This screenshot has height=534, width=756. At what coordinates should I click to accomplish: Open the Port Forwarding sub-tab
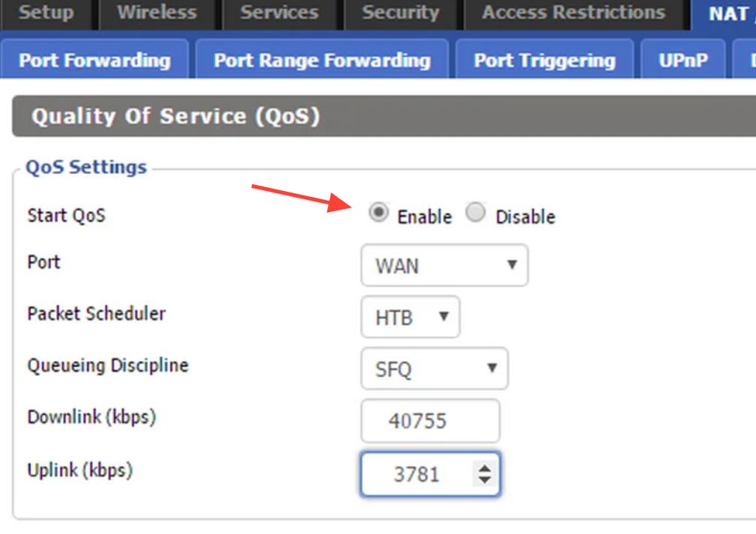point(94,60)
